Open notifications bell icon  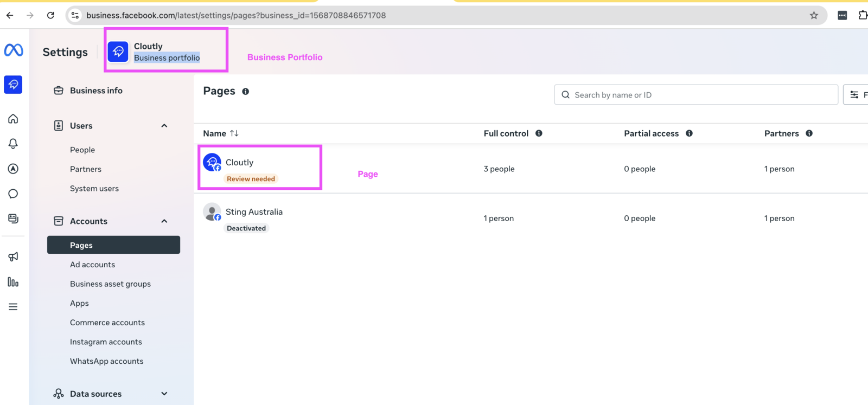coord(13,144)
